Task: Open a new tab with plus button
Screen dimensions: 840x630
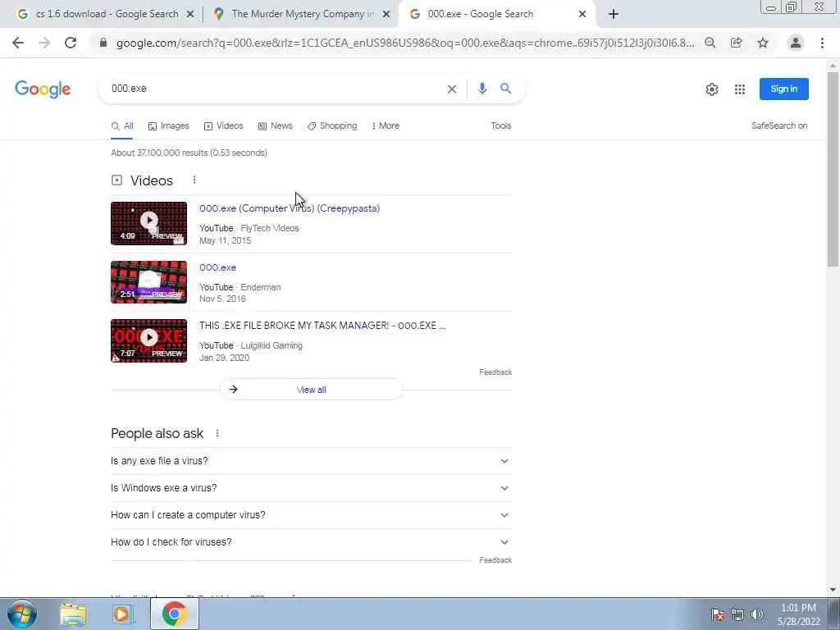Action: tap(614, 14)
